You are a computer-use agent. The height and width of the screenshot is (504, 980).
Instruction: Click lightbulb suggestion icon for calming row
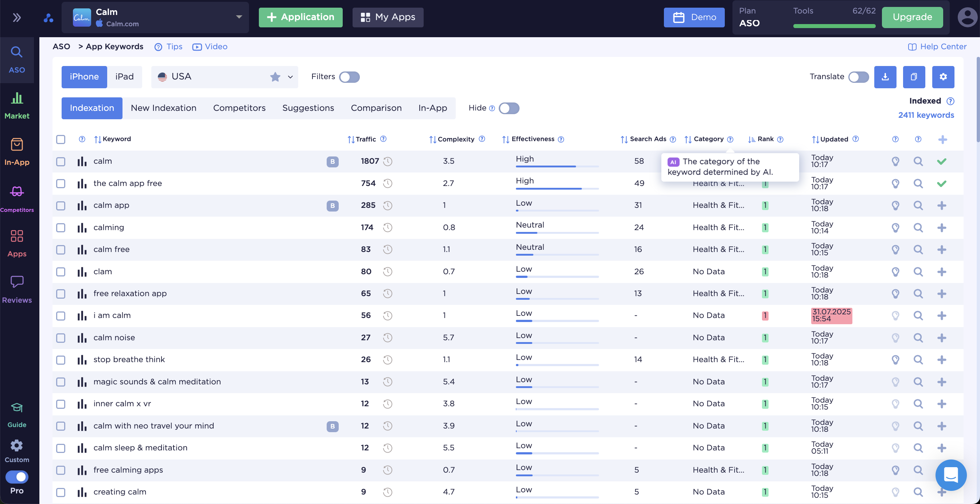click(x=895, y=228)
